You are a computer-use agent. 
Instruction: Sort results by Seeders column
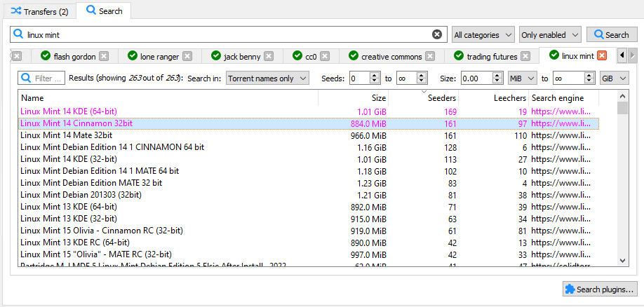coord(424,98)
